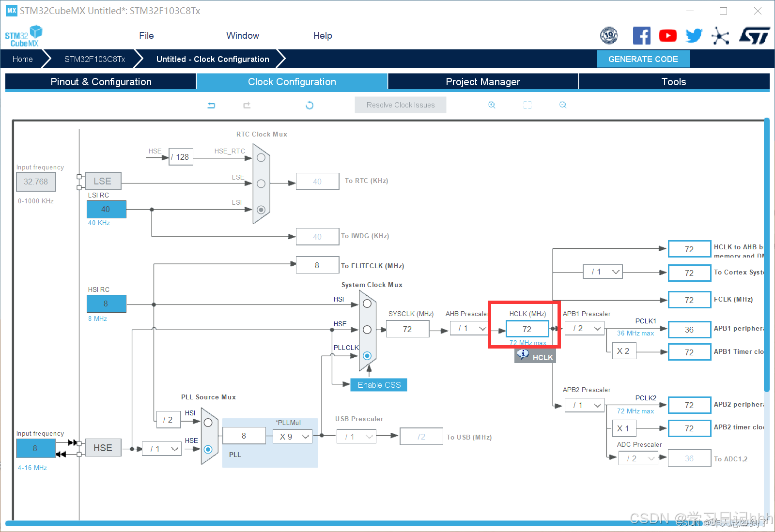The width and height of the screenshot is (775, 532).
Task: Click the STM32CubeMX logo
Action: pyautogui.click(x=24, y=36)
